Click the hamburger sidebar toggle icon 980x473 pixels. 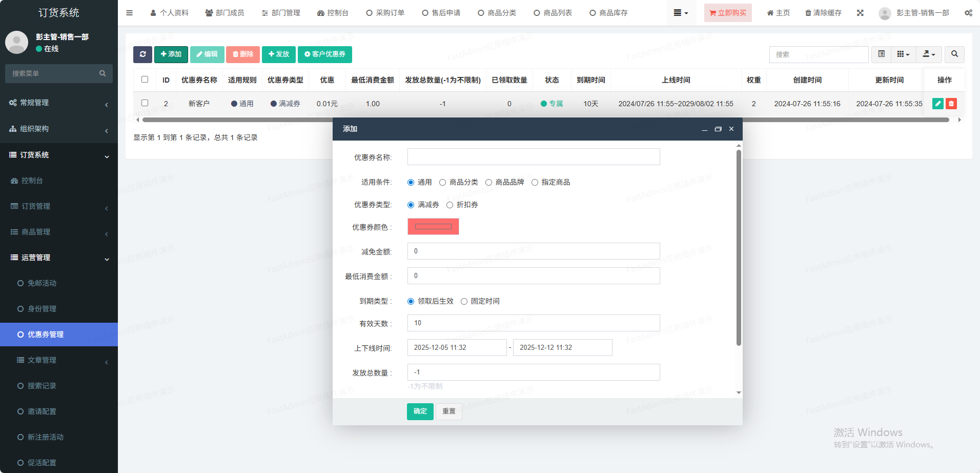[x=129, y=13]
